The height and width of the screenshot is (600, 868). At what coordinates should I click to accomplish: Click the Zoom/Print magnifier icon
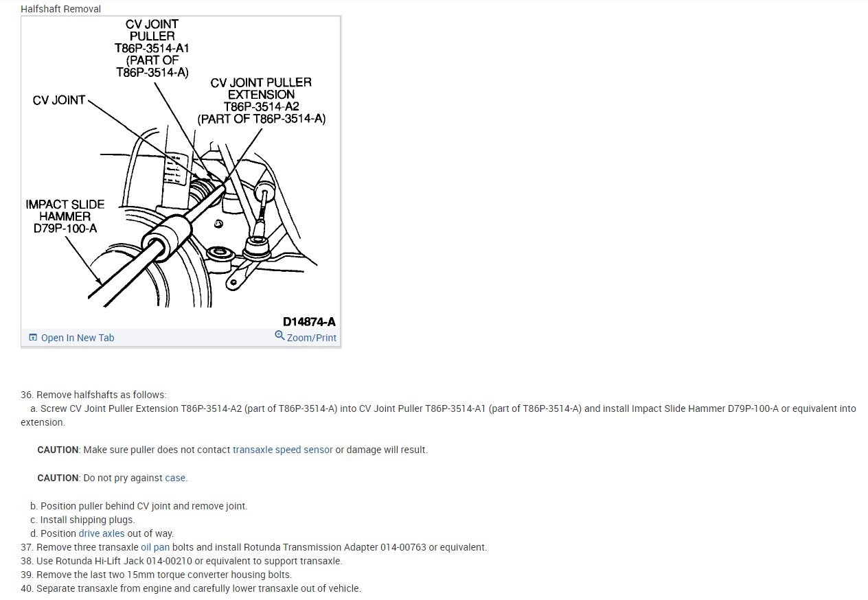coord(279,336)
